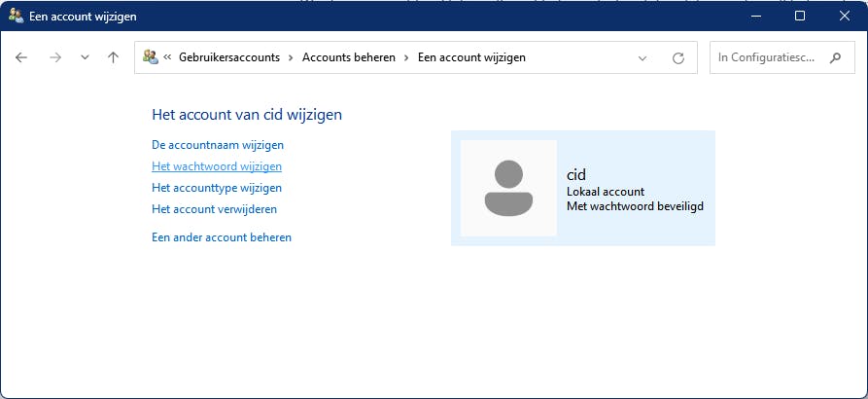Image resolution: width=868 pixels, height=399 pixels.
Task: Go back with the left arrow
Action: coord(21,57)
